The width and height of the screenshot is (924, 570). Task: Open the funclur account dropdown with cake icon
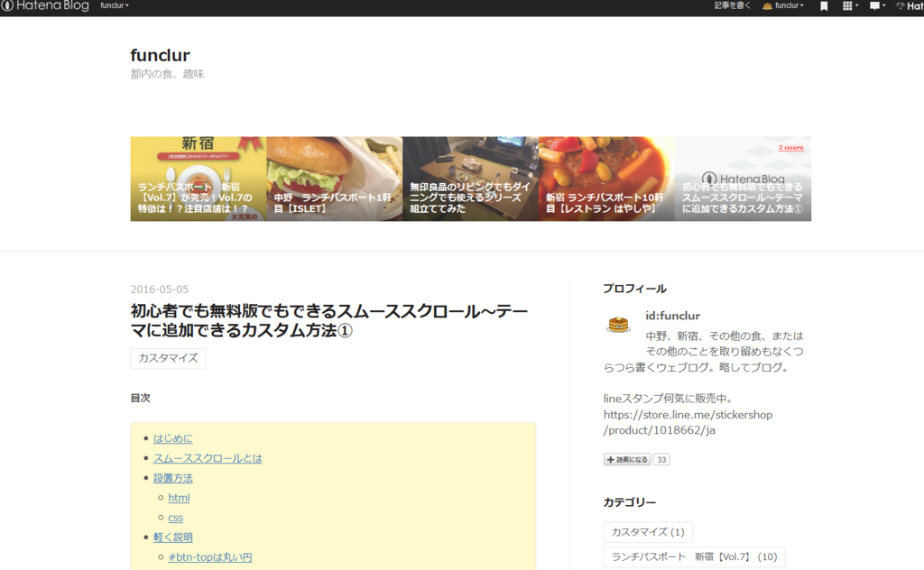(783, 6)
